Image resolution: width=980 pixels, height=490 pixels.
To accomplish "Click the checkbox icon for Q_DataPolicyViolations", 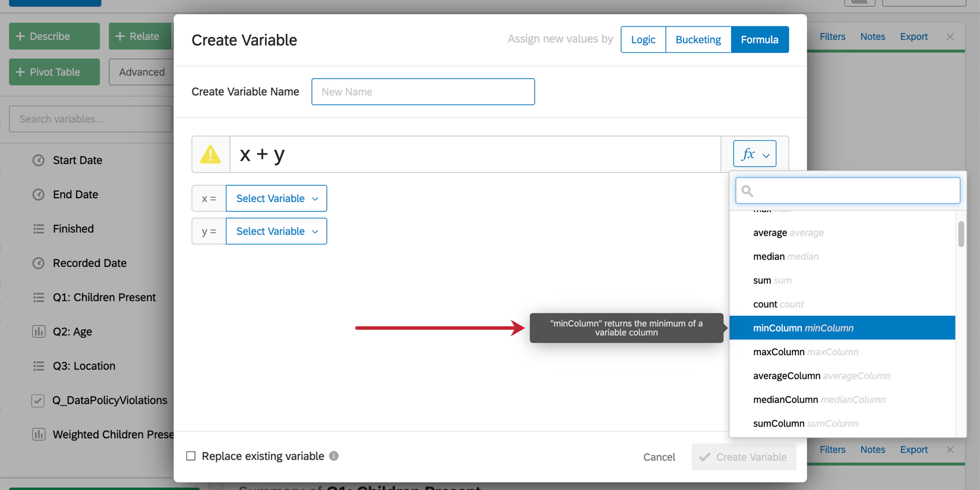I will (38, 400).
